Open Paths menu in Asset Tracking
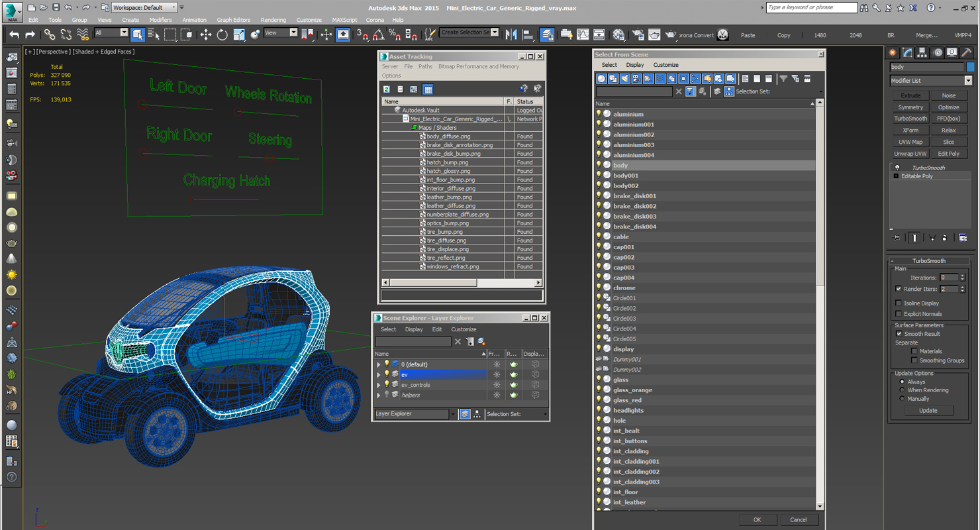Image resolution: width=980 pixels, height=530 pixels. pos(425,66)
